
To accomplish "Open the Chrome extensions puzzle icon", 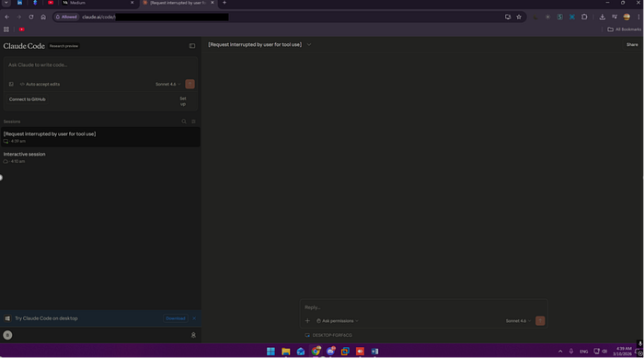I will tap(584, 17).
